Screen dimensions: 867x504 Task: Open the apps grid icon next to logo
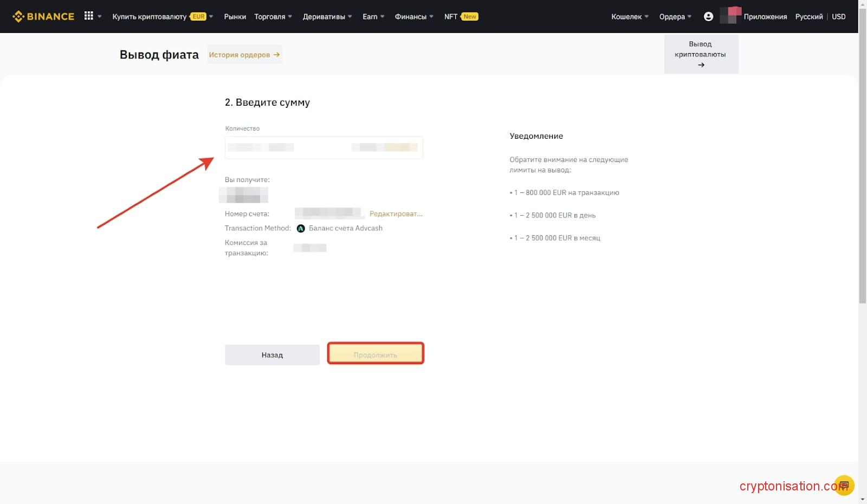click(x=88, y=16)
